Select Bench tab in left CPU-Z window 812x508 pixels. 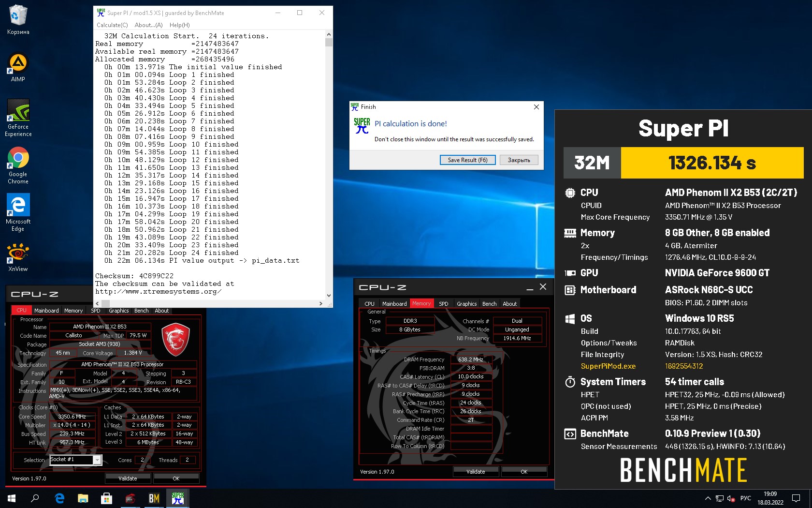point(142,311)
